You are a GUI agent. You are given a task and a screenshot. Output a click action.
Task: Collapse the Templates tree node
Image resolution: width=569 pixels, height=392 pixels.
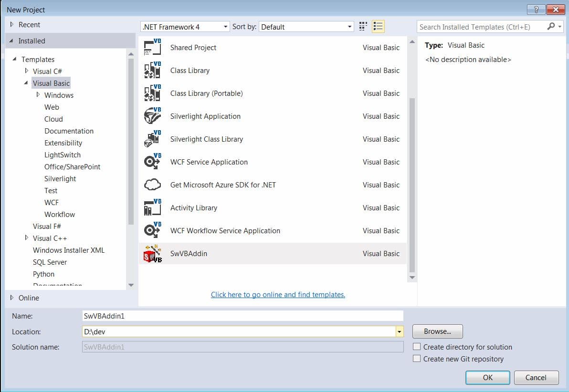(14, 59)
